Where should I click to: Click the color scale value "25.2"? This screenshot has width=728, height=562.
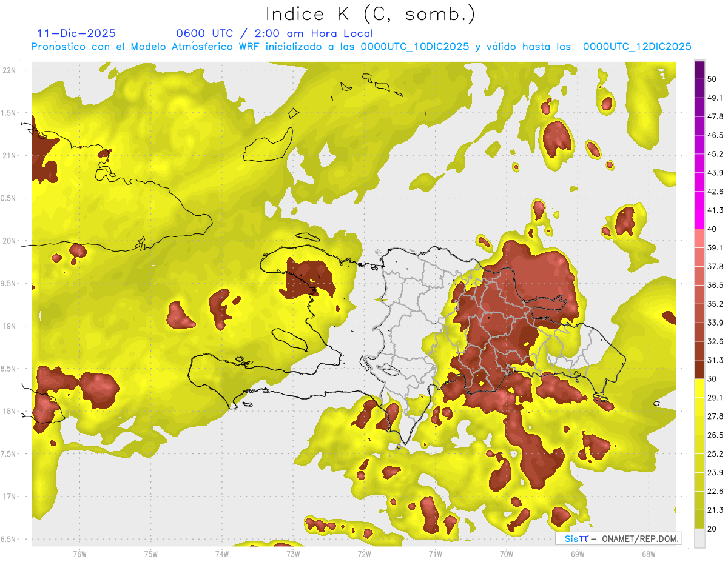click(715, 453)
